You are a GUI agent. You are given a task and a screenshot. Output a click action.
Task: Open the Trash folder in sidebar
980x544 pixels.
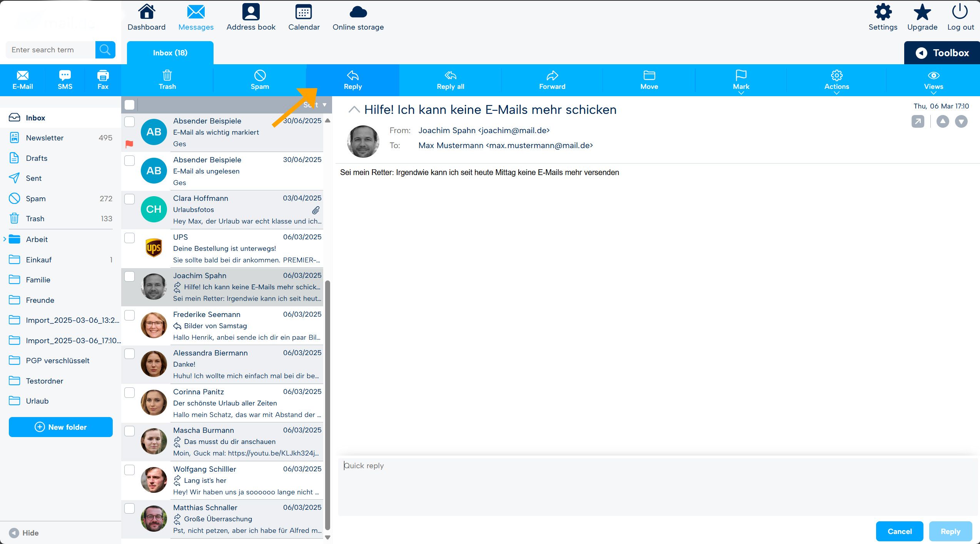(60, 219)
